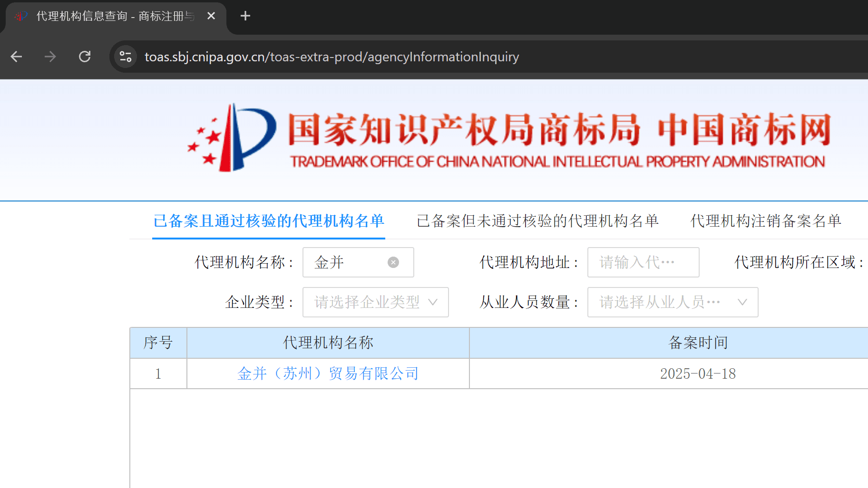Open a new browser tab

tap(245, 16)
